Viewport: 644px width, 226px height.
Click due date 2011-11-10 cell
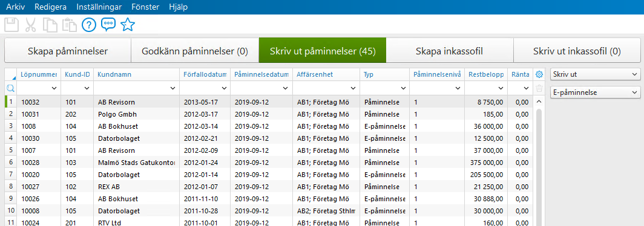click(205, 199)
